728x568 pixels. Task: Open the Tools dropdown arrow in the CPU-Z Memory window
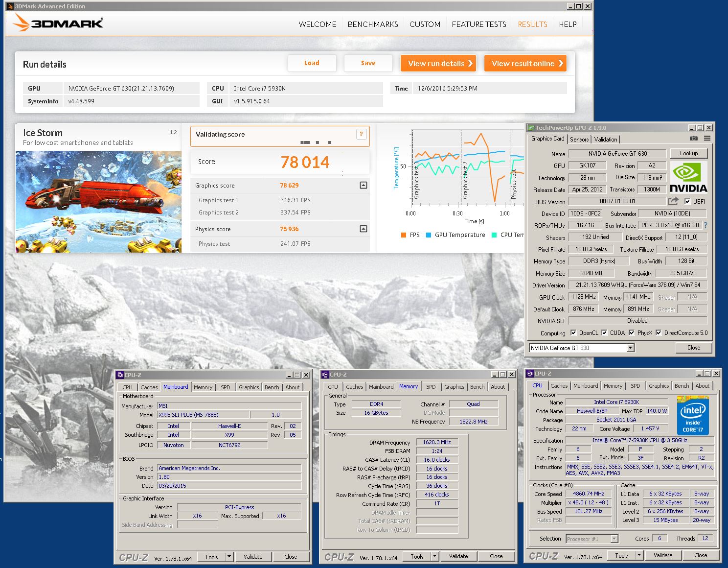click(x=434, y=556)
